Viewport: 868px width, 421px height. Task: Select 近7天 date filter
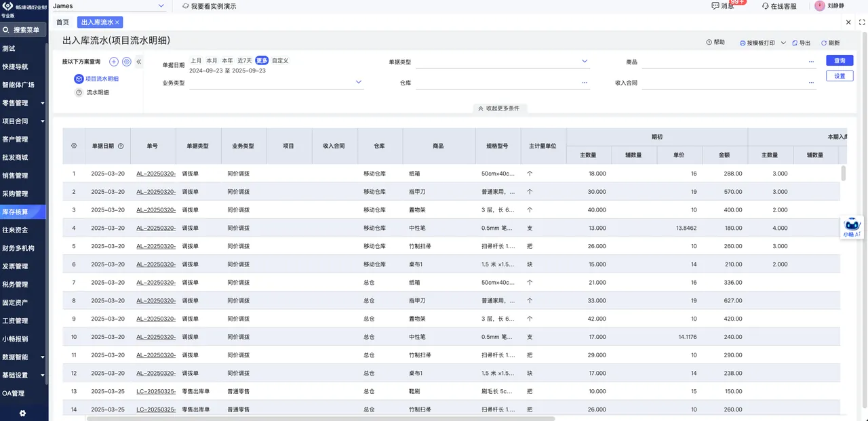point(244,60)
